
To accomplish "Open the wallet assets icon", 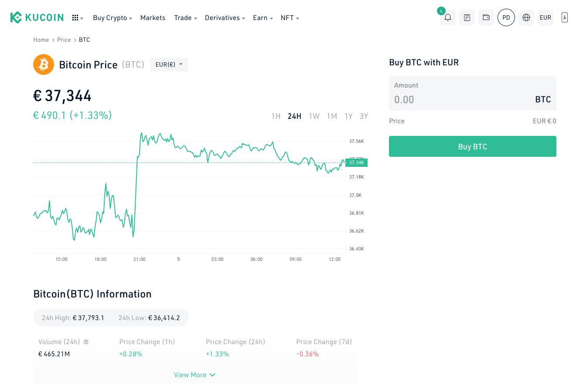I will [x=486, y=17].
